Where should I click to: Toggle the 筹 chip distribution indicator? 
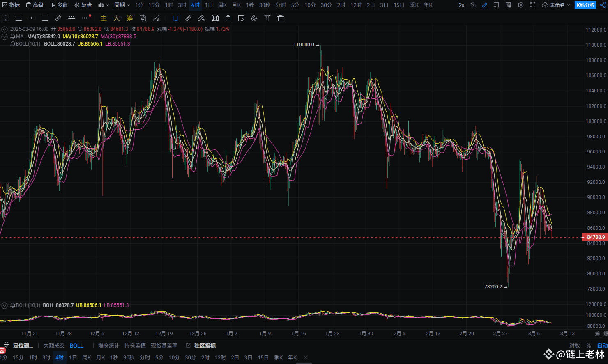pyautogui.click(x=130, y=18)
